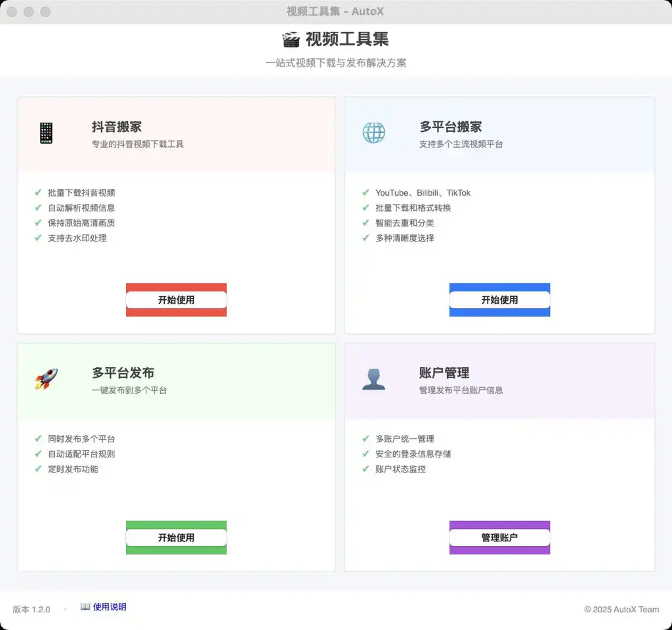Image resolution: width=672 pixels, height=630 pixels.
Task: Start 抖音搬家 with the red 开始使用 button
Action: pos(176,300)
